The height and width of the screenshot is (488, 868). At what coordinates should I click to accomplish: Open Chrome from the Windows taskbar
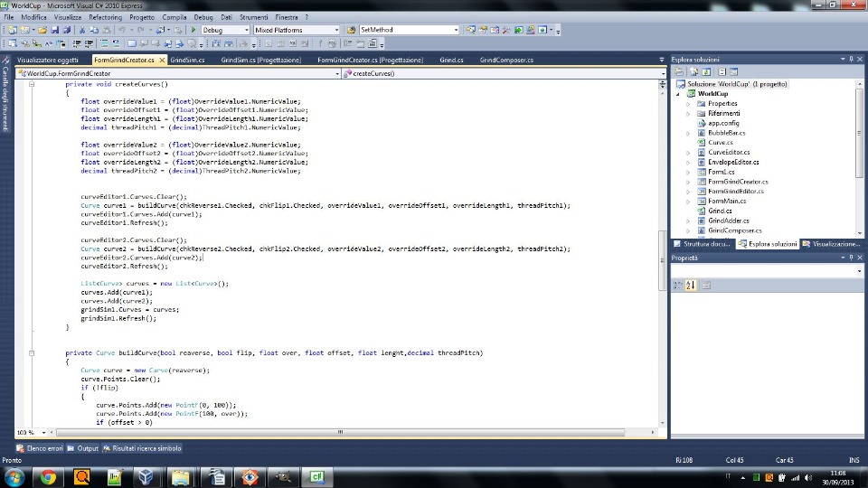[x=47, y=476]
